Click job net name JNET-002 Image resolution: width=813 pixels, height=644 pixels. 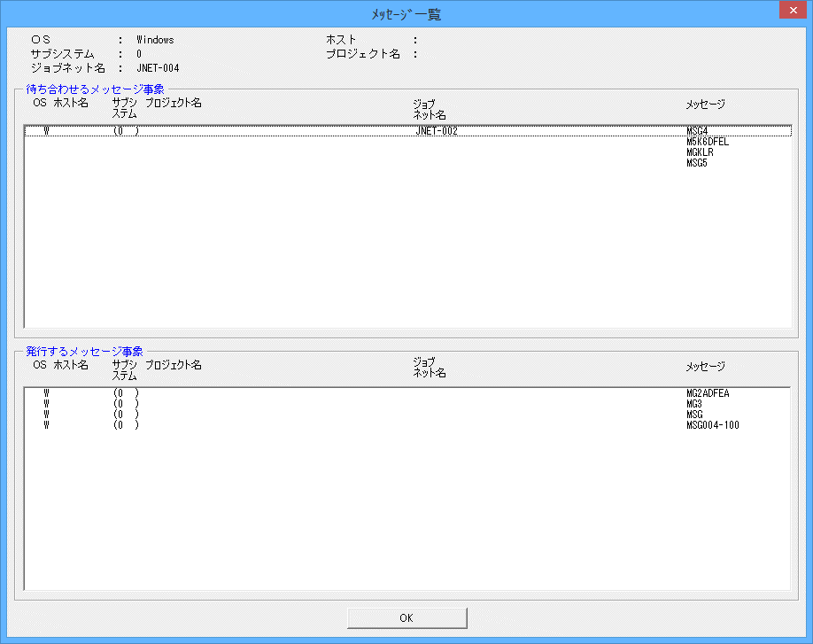[437, 131]
